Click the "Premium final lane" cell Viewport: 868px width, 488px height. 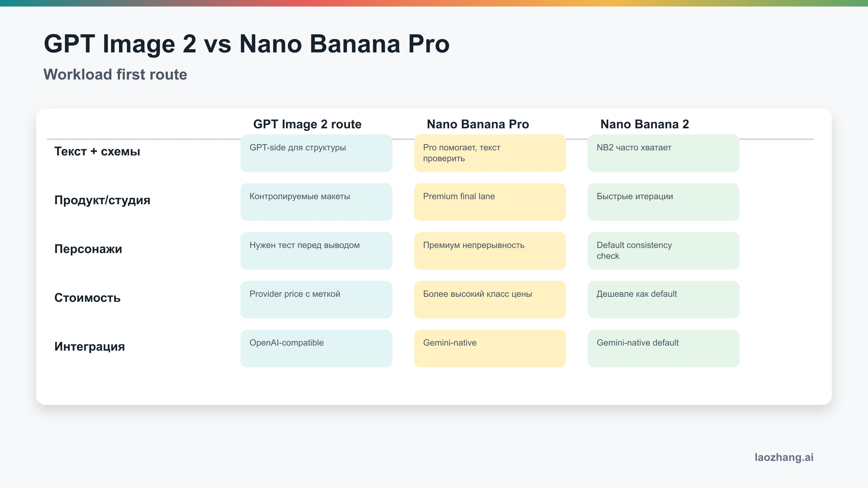[490, 202]
